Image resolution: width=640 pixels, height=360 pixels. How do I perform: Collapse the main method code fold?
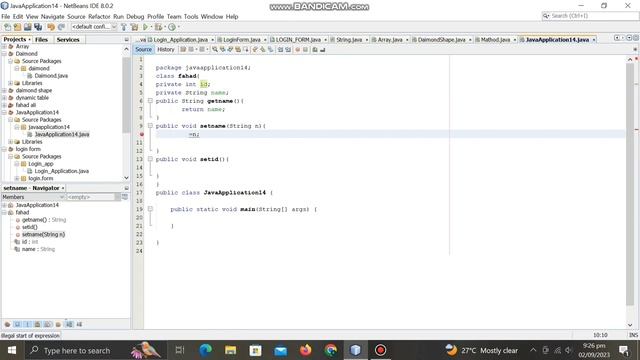pyautogui.click(x=150, y=209)
